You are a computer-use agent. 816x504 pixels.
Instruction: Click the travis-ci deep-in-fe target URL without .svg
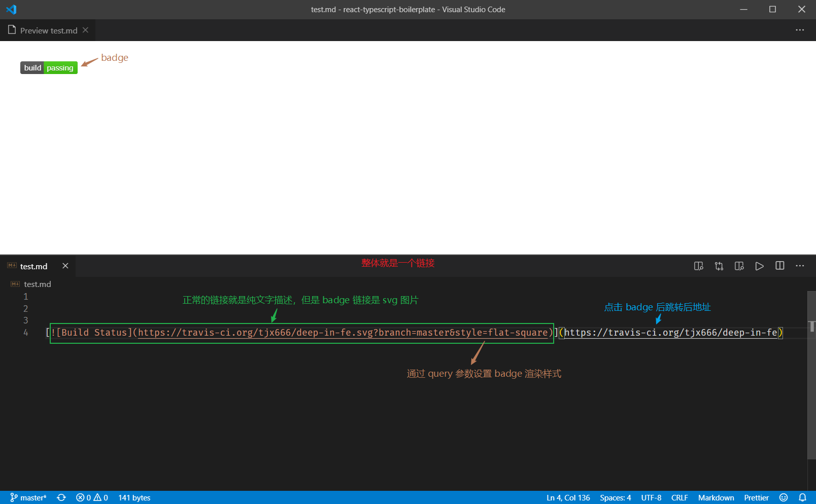(x=671, y=333)
